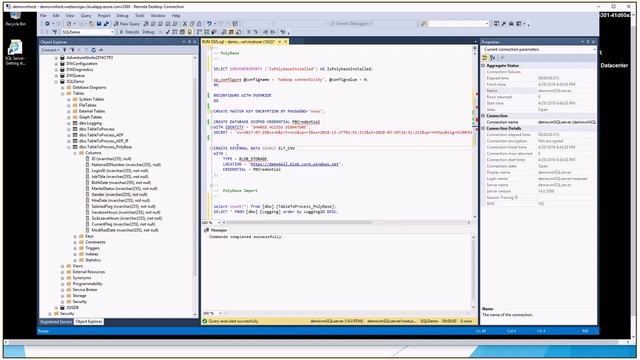Collapse the Columns folder node
This screenshot has width=640, height=360.
tap(75, 153)
